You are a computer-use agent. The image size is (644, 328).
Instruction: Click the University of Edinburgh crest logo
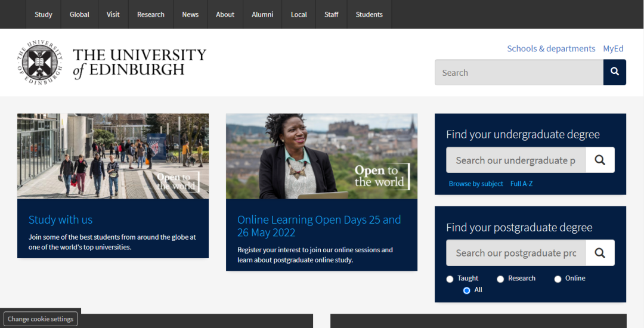40,63
